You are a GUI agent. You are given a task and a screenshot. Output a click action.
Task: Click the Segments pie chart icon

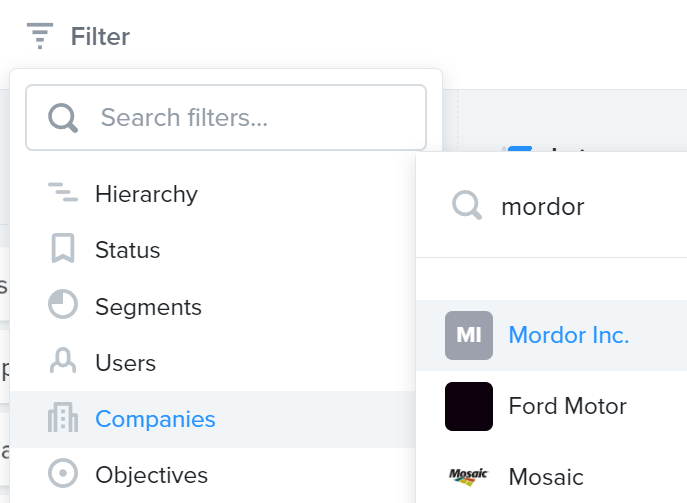click(x=63, y=304)
